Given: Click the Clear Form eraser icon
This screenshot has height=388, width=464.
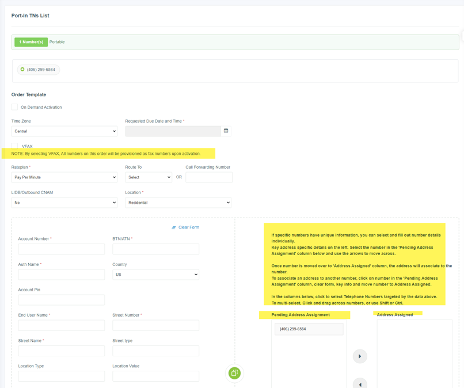Looking at the screenshot, I should 174,227.
